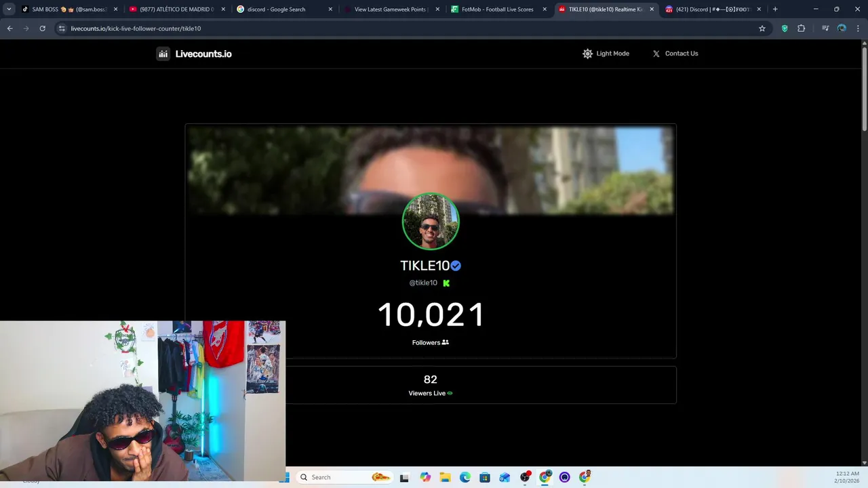Go back in browser history
Viewport: 868px width, 488px height.
click(9, 28)
